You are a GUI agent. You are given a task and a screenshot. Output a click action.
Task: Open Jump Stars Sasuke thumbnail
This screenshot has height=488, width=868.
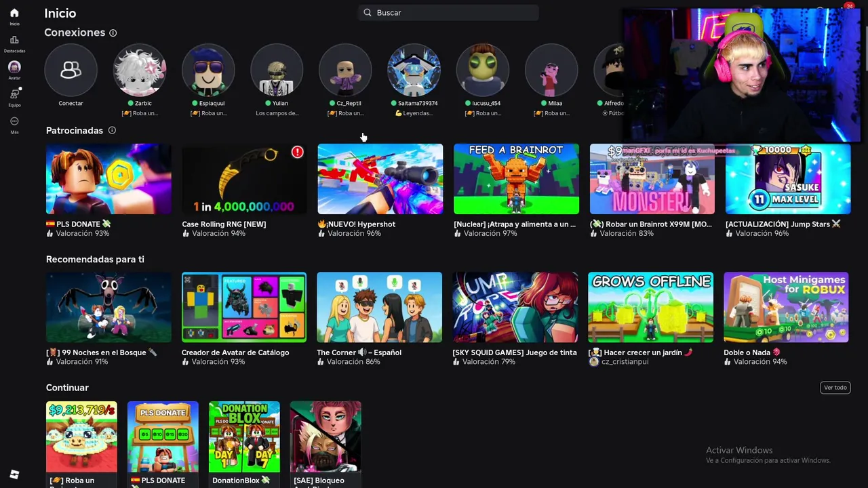[788, 179]
